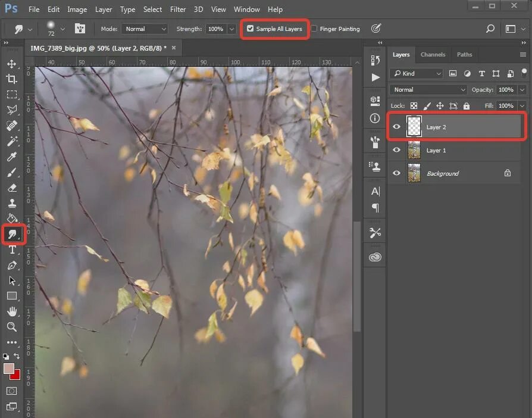Select the Crop tool
Screen dimensions: 532x418
tap(11, 79)
